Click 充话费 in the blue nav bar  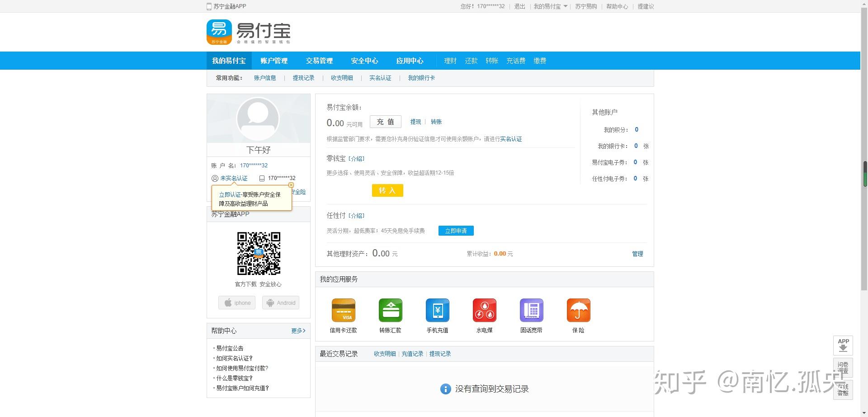point(516,61)
